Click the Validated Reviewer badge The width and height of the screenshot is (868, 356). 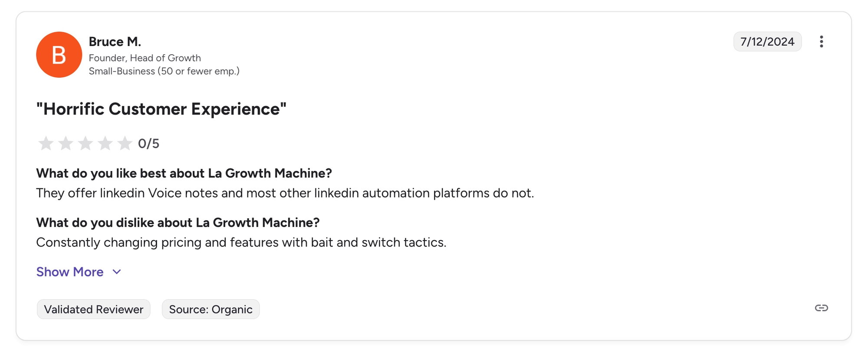93,309
